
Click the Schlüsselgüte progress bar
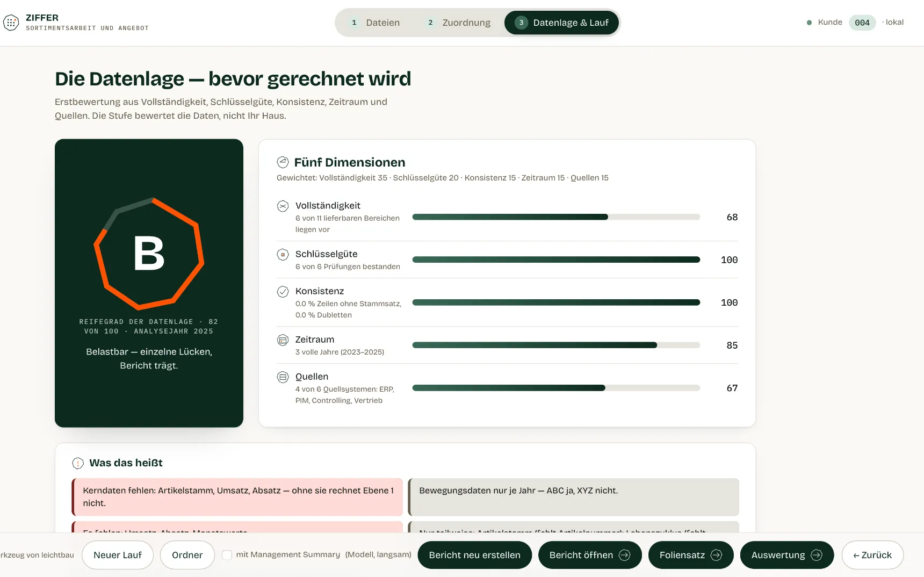[x=556, y=259]
